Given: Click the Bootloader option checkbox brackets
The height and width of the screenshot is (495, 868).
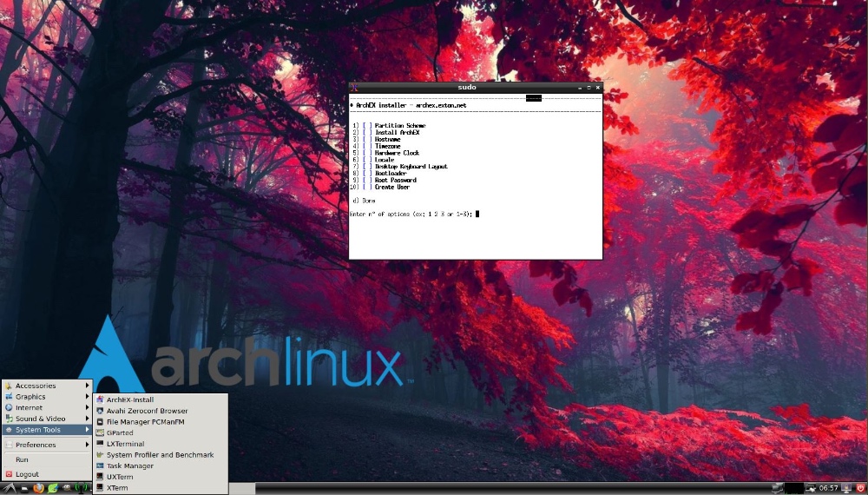Looking at the screenshot, I should [x=368, y=174].
